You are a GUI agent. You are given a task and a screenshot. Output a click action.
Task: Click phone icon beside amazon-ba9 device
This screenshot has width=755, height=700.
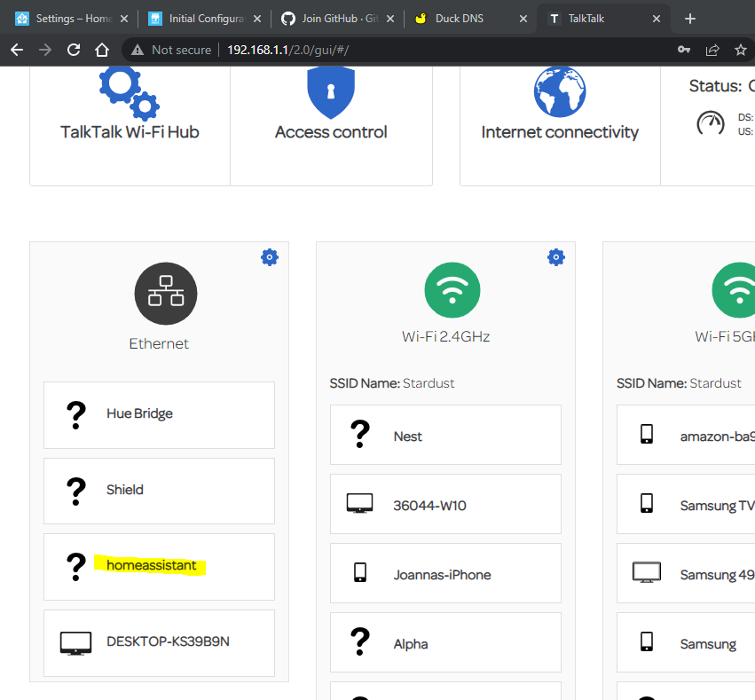coord(647,434)
